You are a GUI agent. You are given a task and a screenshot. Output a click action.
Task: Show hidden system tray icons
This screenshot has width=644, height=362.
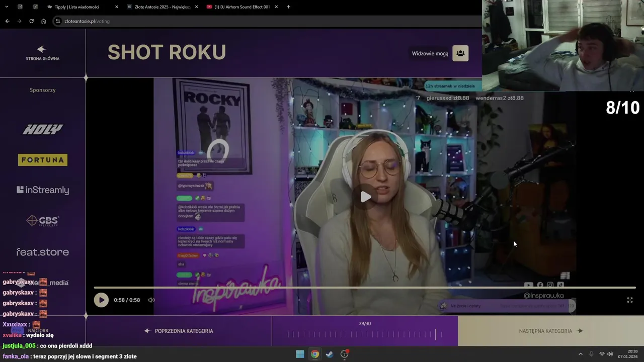pyautogui.click(x=580, y=354)
